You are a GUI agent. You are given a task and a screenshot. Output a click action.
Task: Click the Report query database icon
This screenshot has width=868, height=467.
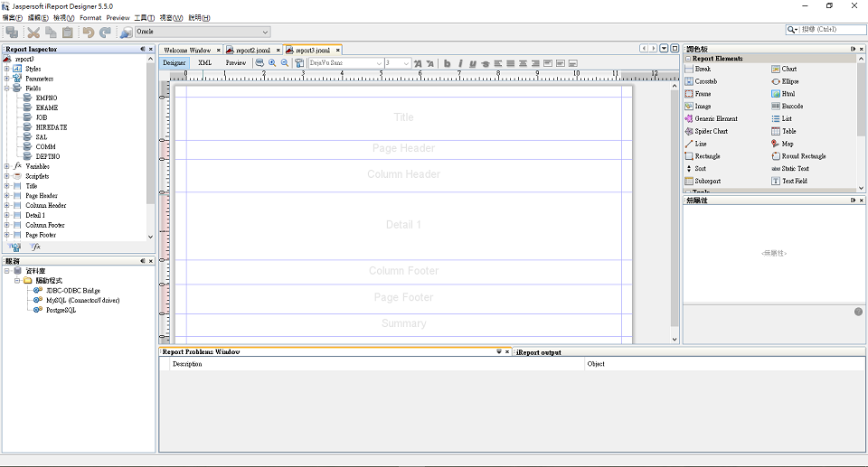tap(259, 63)
